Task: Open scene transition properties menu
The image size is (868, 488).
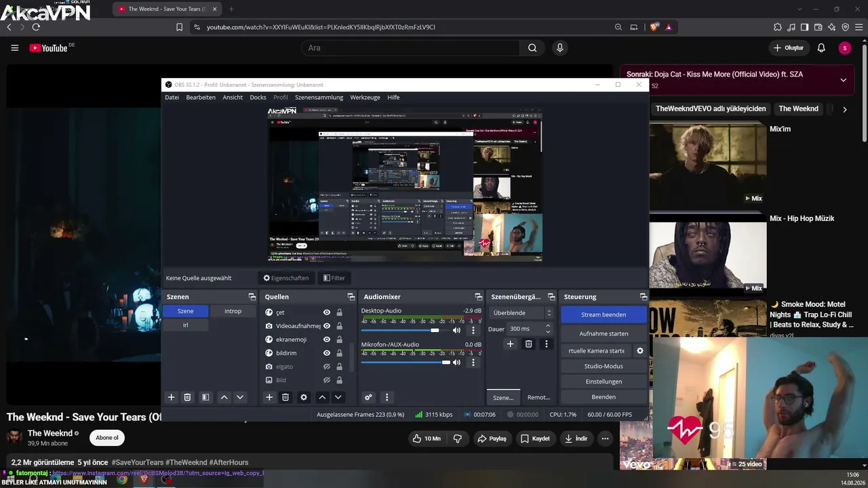Action: coord(547,344)
